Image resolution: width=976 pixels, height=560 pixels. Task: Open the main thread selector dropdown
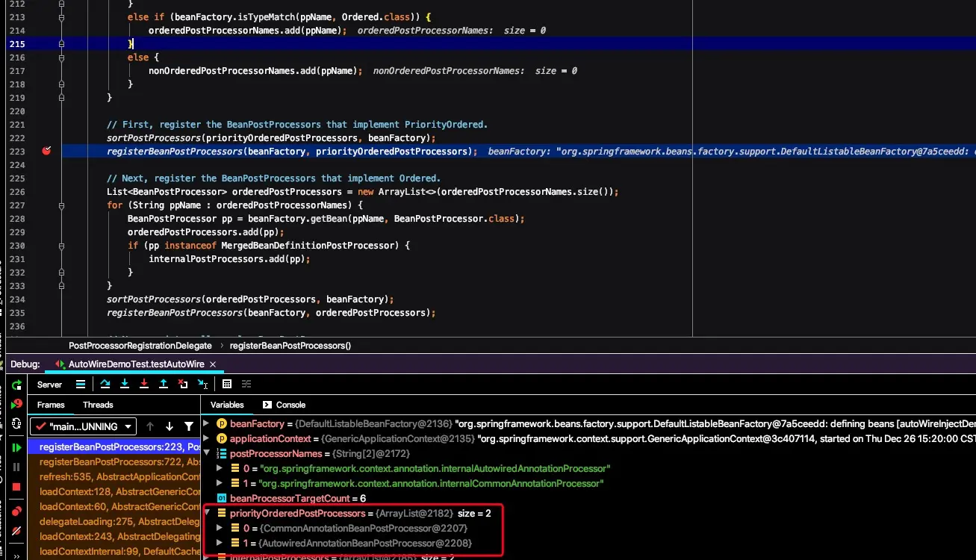tap(83, 426)
